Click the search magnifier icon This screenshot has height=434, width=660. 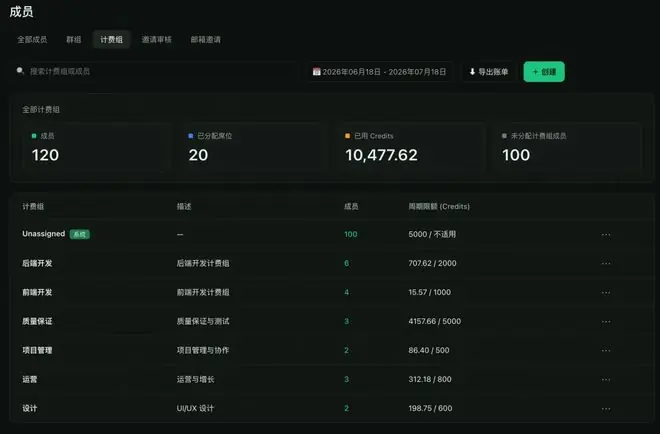[x=20, y=71]
